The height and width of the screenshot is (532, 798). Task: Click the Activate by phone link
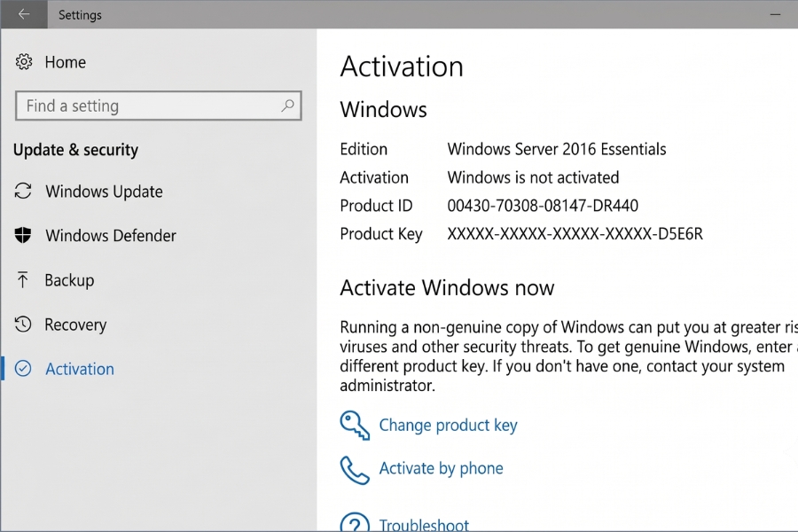[x=441, y=468]
